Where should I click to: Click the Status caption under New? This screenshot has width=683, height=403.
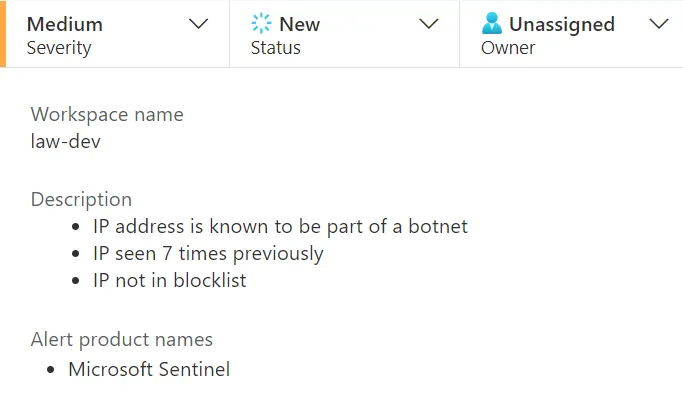pos(276,47)
